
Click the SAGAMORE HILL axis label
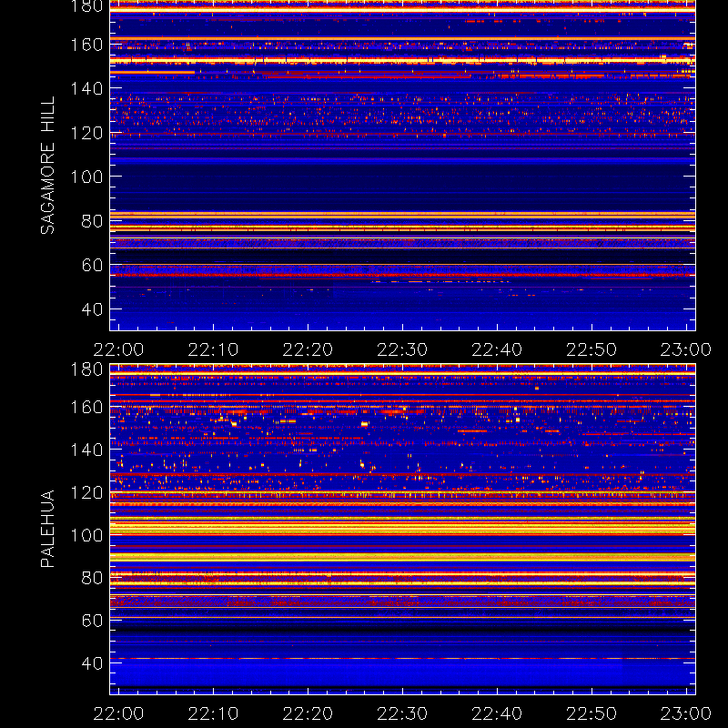(x=47, y=166)
